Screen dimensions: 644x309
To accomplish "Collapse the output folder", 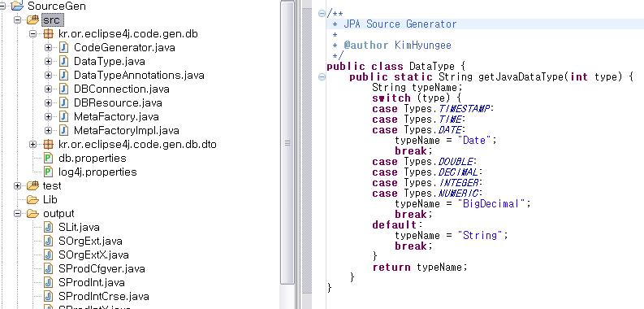I will 18,214.
